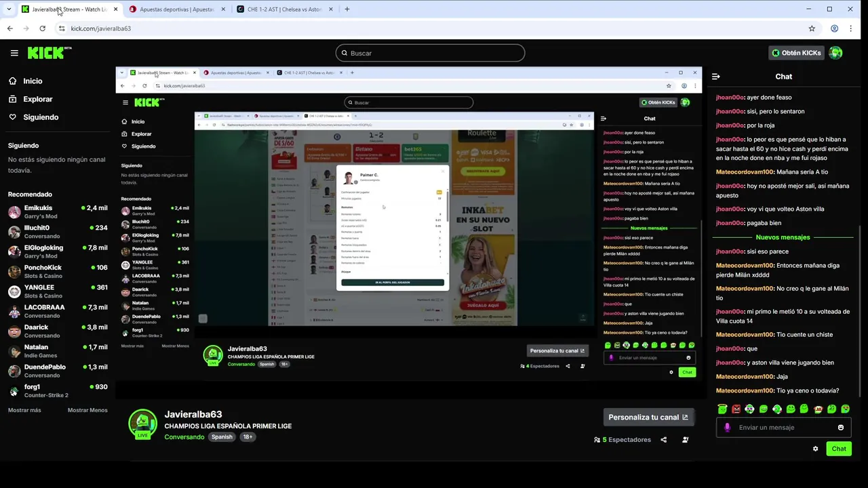This screenshot has width=868, height=488.
Task: Open recommended channel forg1
Action: point(58,390)
